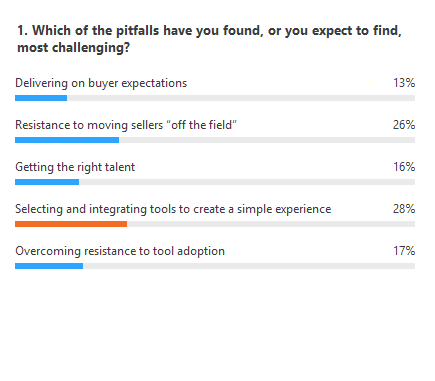Screen dimensions: 435x381
Task: Click the blue bar for Delivering on buyer expectations
Action: click(x=41, y=98)
